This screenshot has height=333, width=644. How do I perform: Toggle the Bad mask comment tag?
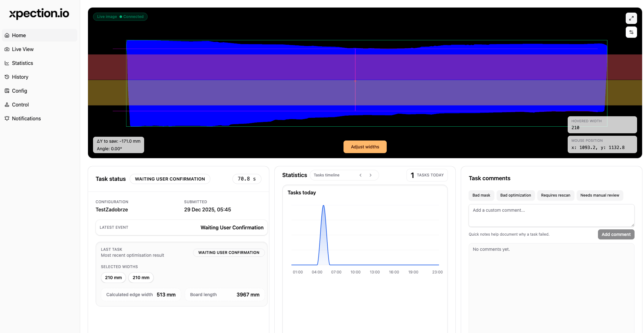pyautogui.click(x=481, y=195)
